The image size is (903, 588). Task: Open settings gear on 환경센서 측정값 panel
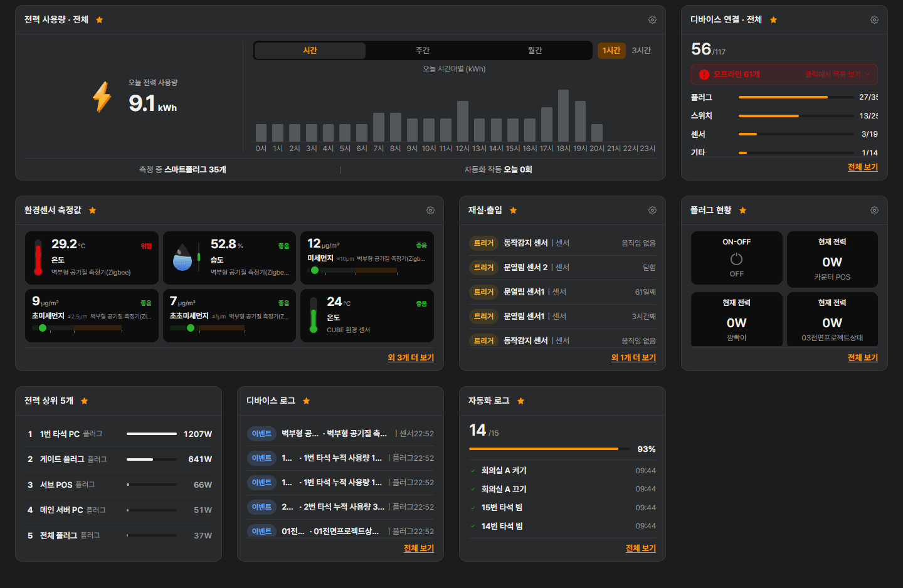[x=430, y=211]
